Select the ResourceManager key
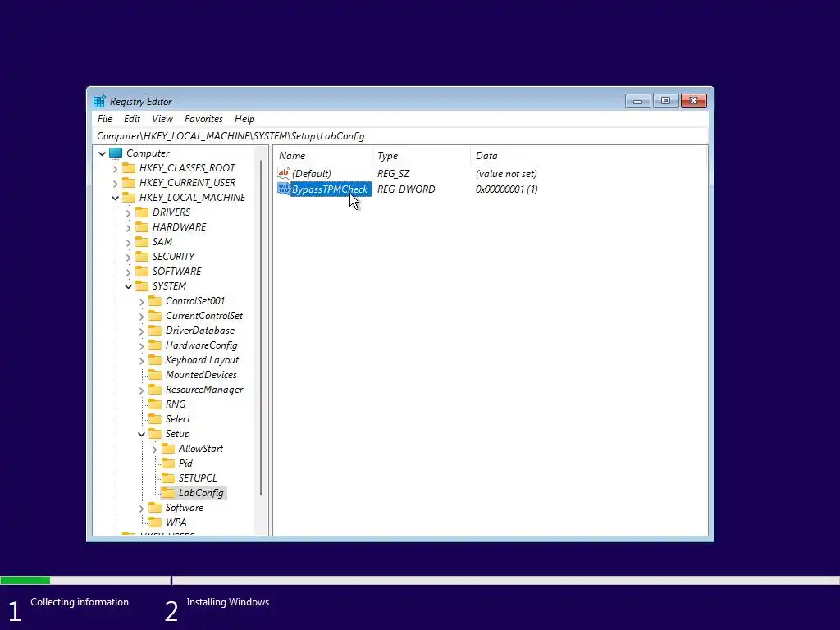 click(x=204, y=390)
